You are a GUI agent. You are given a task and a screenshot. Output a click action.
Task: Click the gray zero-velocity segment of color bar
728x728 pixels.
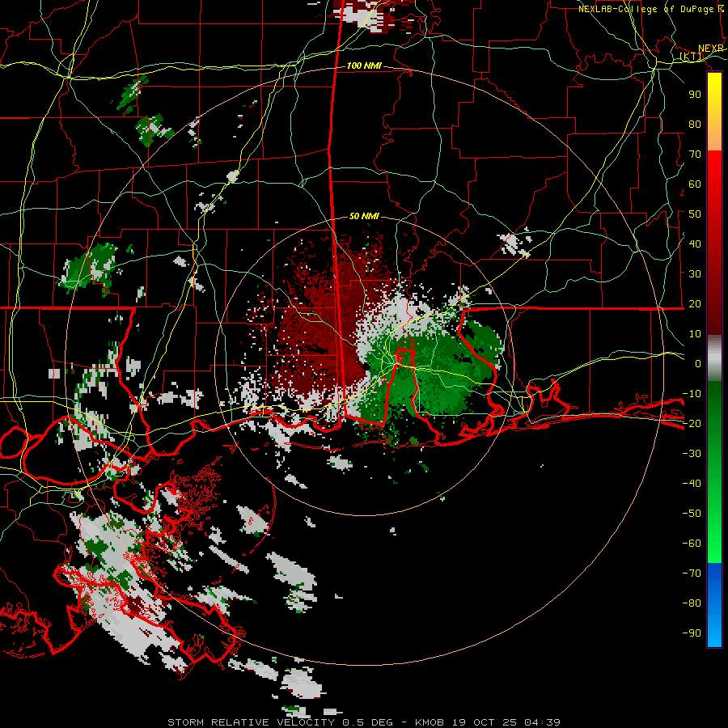(x=714, y=360)
